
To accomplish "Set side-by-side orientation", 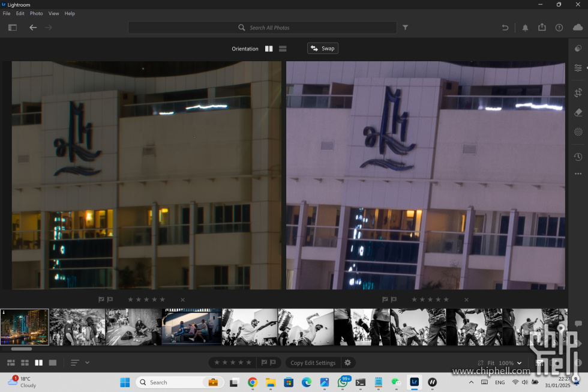I will pyautogui.click(x=269, y=49).
